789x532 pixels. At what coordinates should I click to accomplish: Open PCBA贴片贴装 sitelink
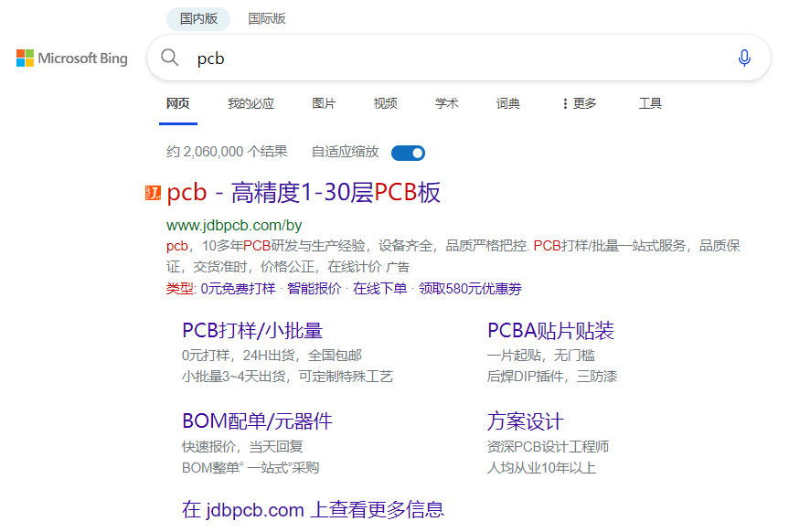tap(550, 331)
